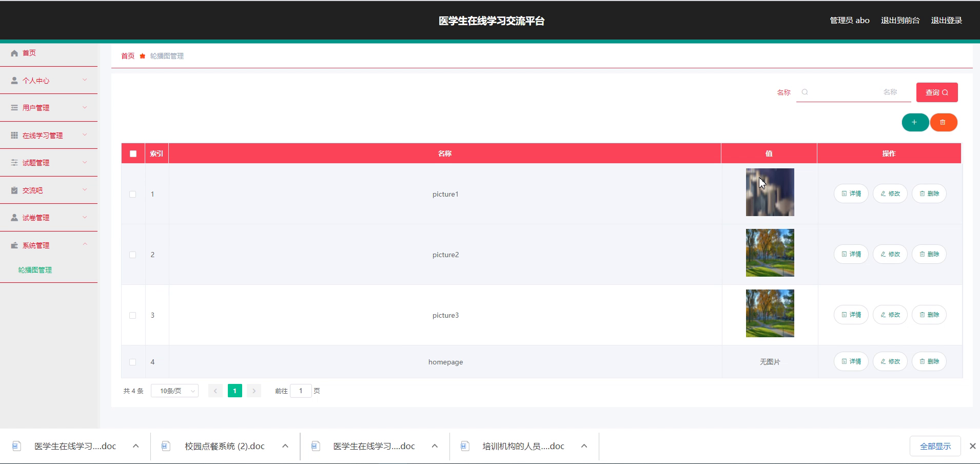Click the user icon beside 试卷管理
Image resolution: width=980 pixels, height=464 pixels.
pyautogui.click(x=14, y=218)
